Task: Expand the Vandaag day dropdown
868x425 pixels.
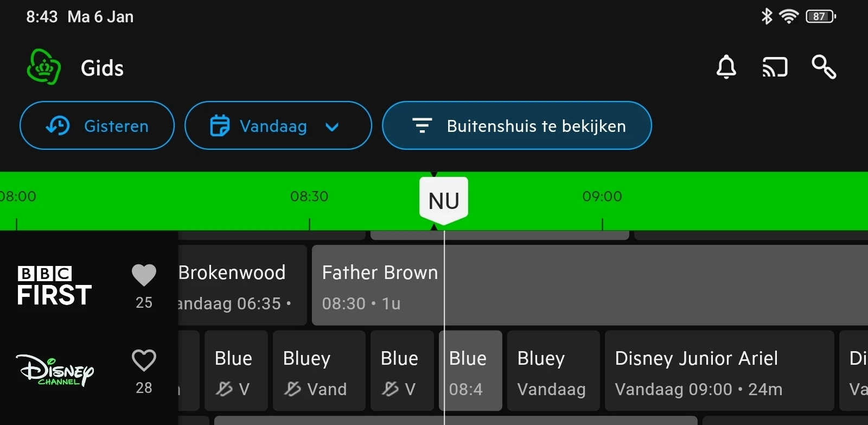Action: 278,125
